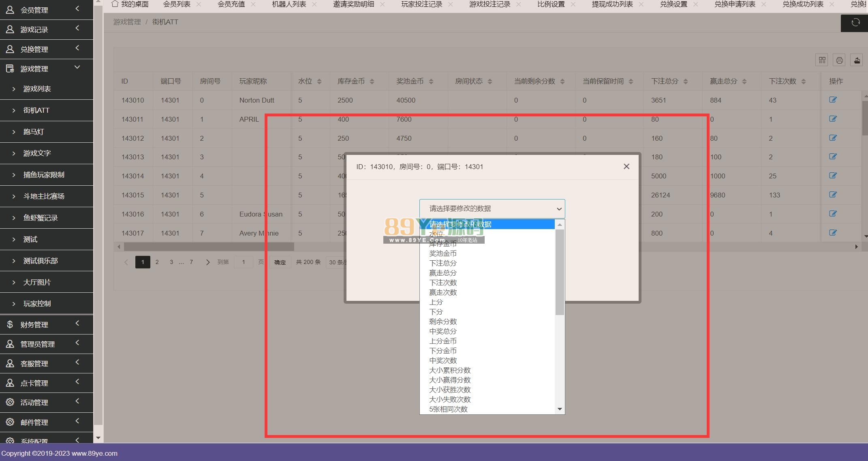
Task: Open 捕鱼玩家限制 in the sidebar
Action: coord(47,175)
